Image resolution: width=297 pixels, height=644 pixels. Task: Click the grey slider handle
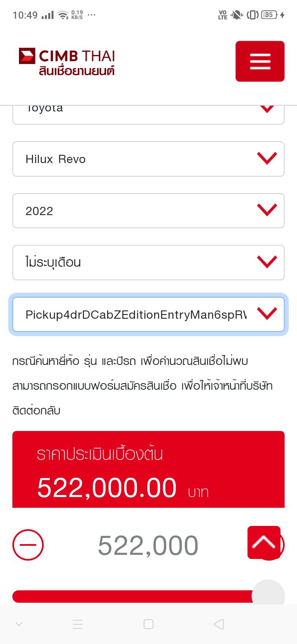coord(268,596)
